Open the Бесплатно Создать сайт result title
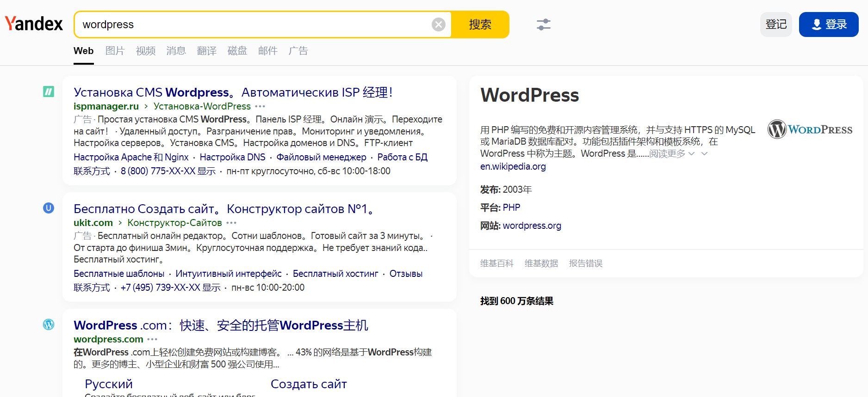The width and height of the screenshot is (868, 397). [223, 209]
